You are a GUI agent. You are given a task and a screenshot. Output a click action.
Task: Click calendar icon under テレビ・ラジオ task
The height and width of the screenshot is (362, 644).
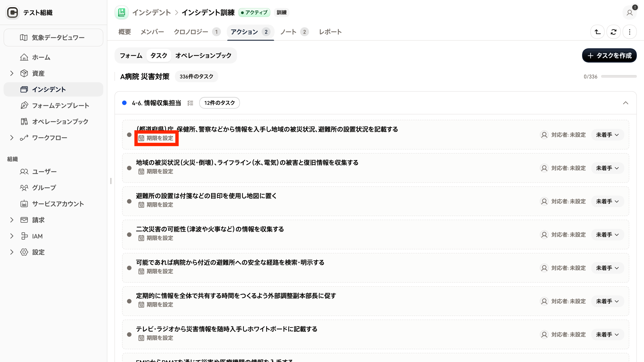click(141, 338)
